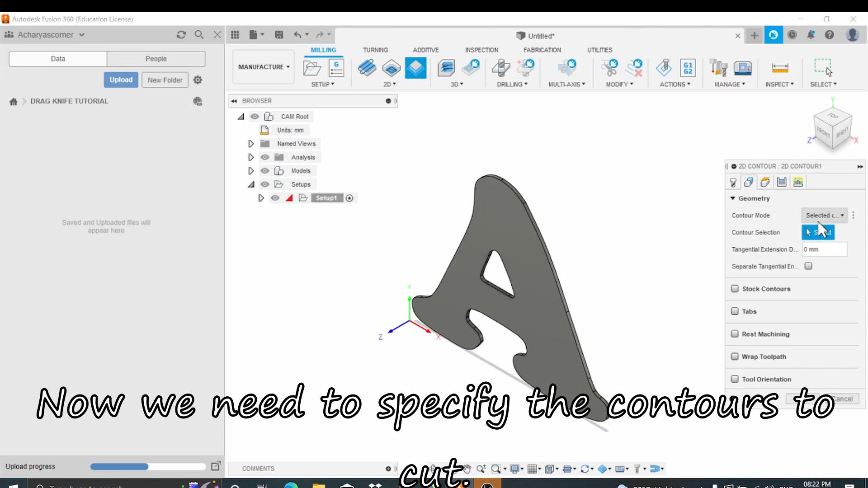Open notifications bell icon

click(x=811, y=35)
